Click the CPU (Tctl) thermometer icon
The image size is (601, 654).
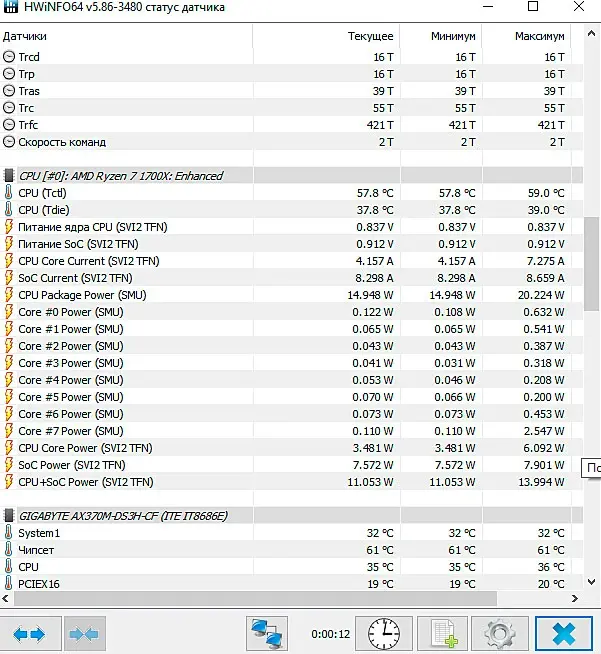(x=9, y=193)
